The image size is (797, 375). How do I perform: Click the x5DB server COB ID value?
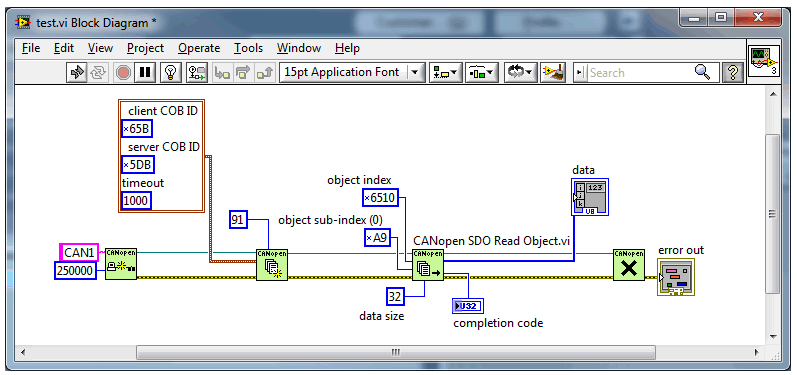pyautogui.click(x=138, y=165)
